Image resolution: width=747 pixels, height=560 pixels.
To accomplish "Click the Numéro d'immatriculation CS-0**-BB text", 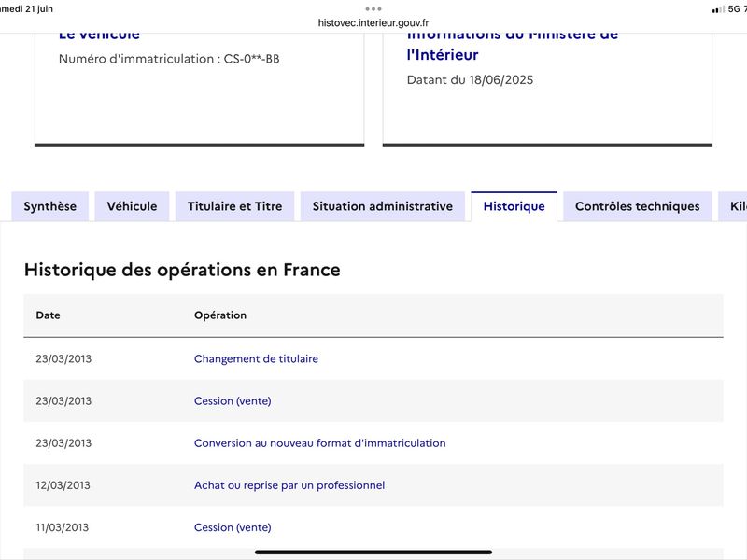I will coord(169,59).
